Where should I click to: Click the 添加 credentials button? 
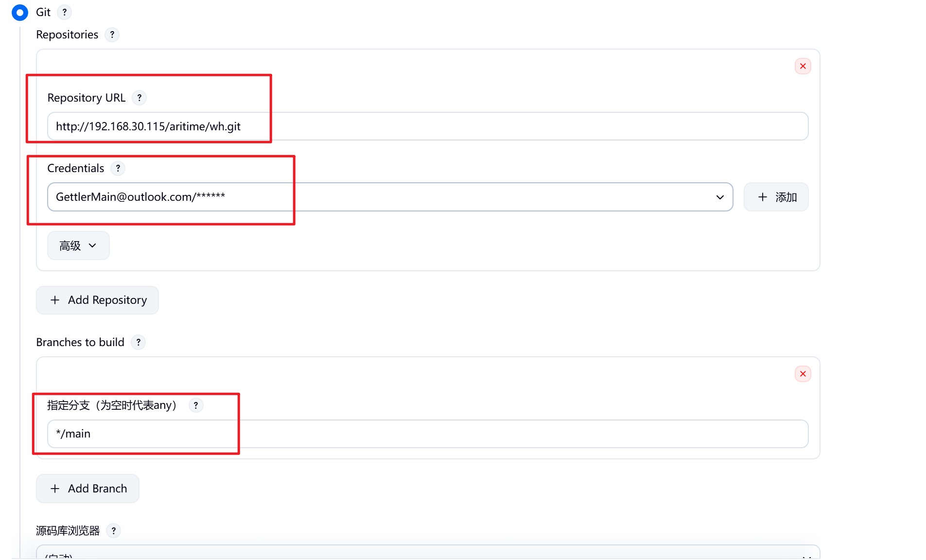coord(776,197)
